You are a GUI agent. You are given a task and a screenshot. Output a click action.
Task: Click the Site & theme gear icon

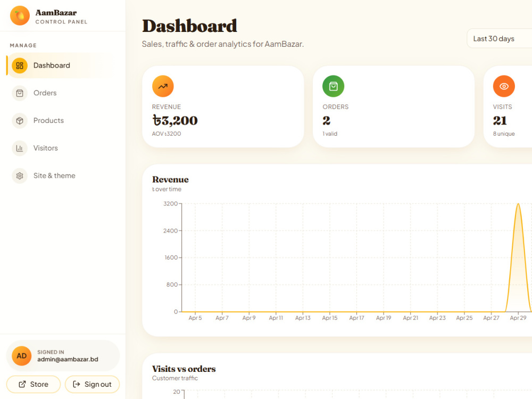pos(20,176)
